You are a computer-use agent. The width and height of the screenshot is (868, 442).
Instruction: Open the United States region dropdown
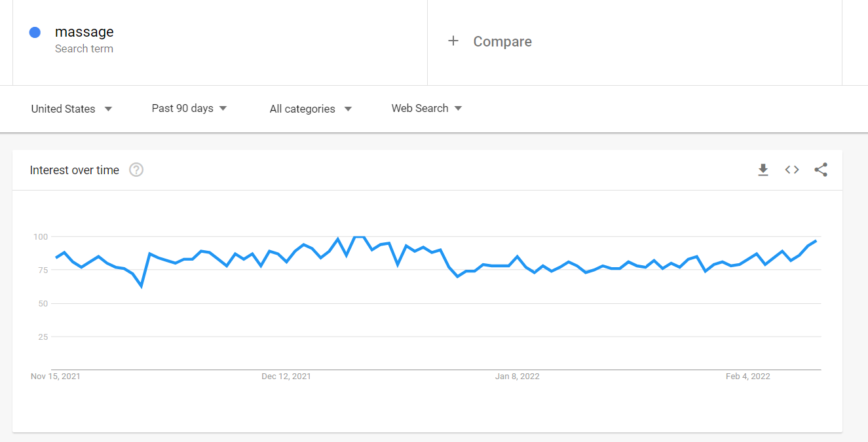click(71, 109)
